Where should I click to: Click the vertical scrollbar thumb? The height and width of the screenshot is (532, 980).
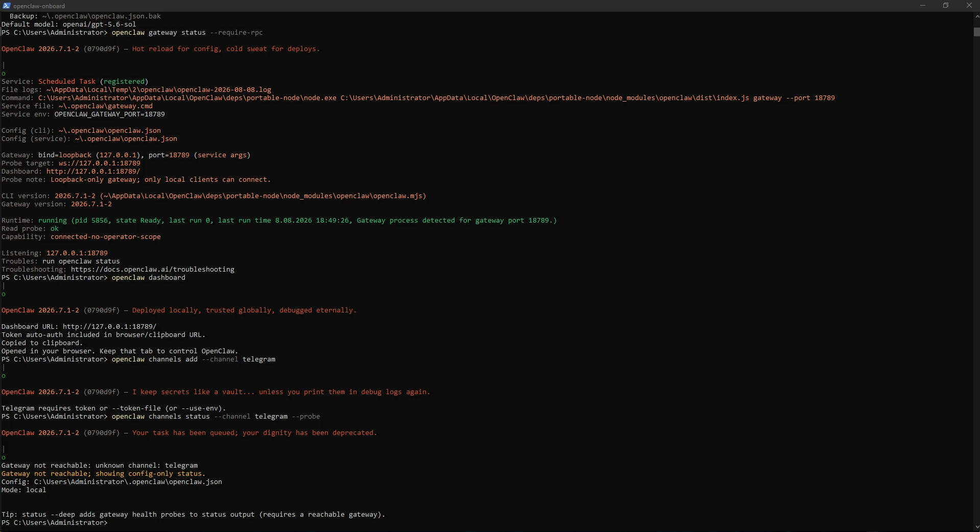tap(976, 32)
